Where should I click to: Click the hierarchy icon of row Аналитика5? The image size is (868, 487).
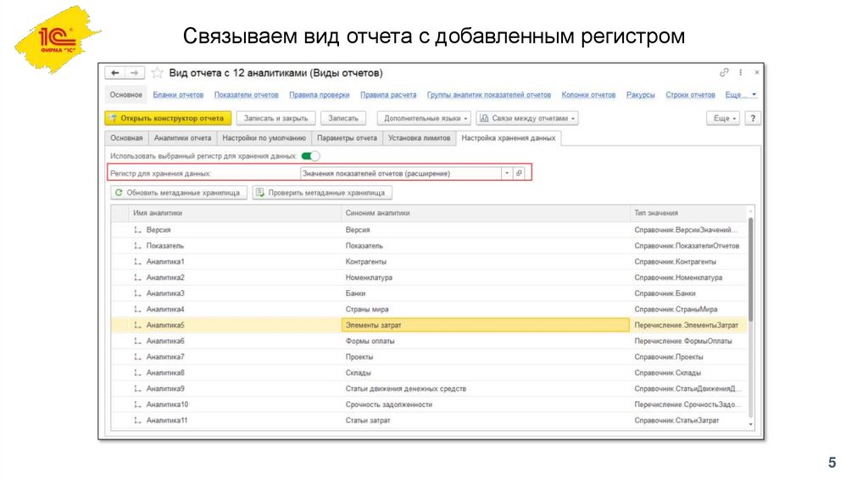click(137, 325)
